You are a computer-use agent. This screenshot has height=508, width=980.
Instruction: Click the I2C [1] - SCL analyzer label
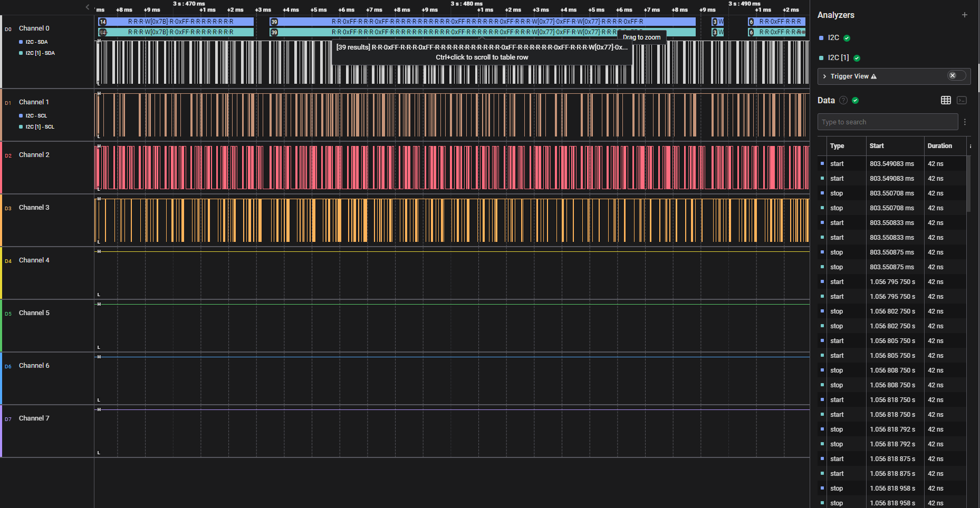point(40,127)
